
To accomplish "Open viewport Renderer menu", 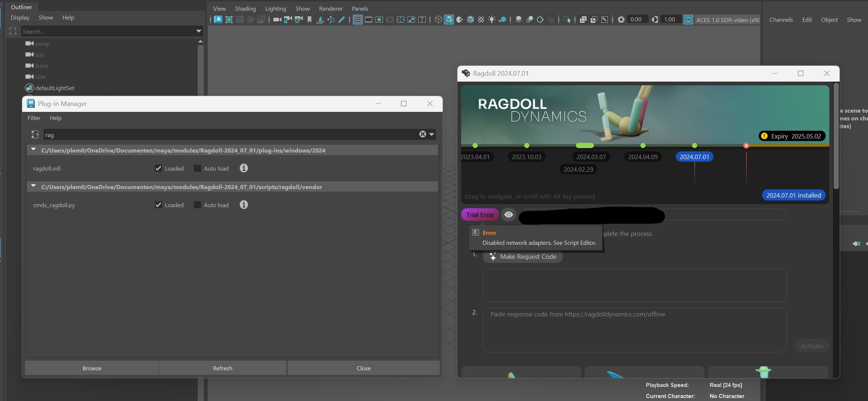I will click(x=331, y=8).
